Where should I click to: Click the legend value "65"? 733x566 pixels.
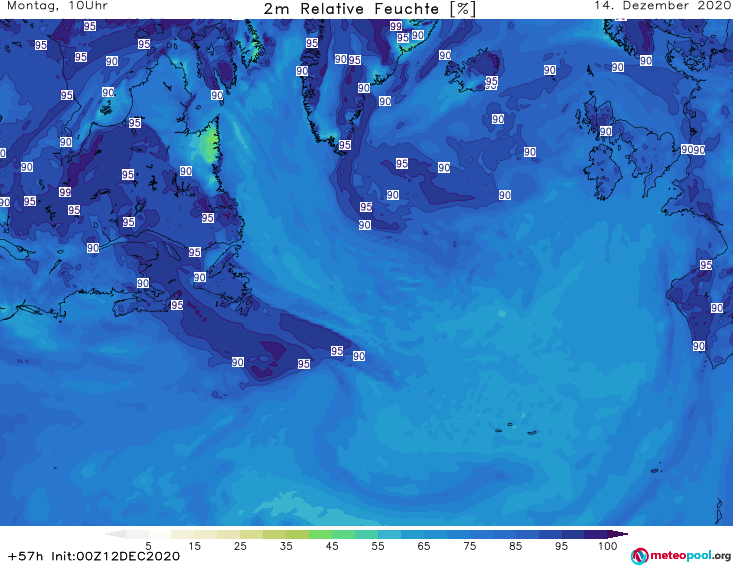424,546
